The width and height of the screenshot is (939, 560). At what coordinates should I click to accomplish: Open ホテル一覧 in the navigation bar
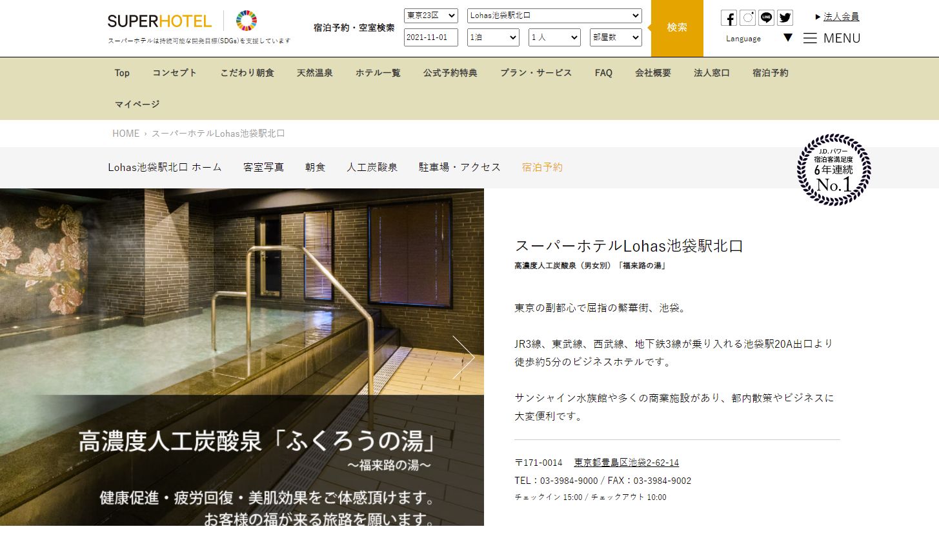(x=378, y=73)
